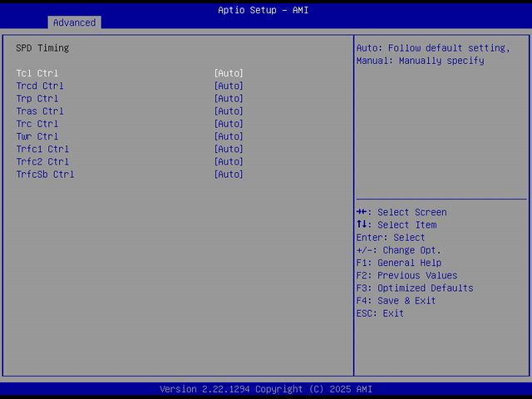Change the Trfc2 Ctrl [Auto] value
The width and height of the screenshot is (532, 399).
click(x=229, y=161)
